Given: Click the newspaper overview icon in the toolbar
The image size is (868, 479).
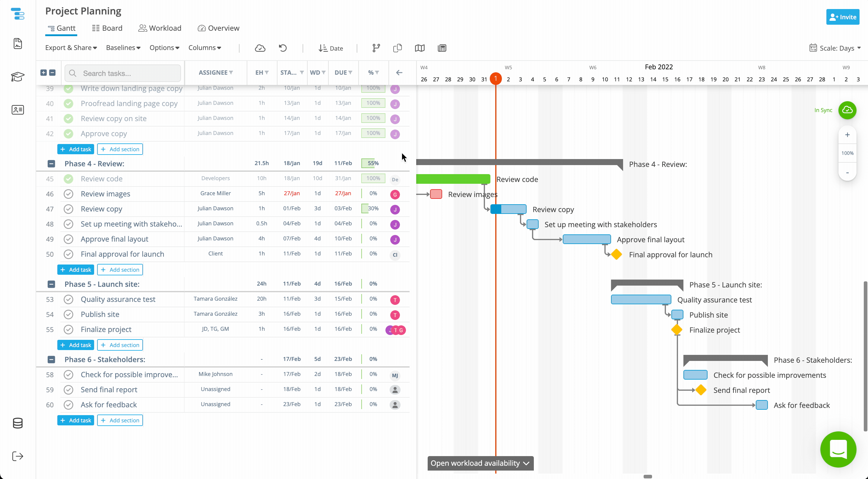Looking at the screenshot, I should 442,48.
